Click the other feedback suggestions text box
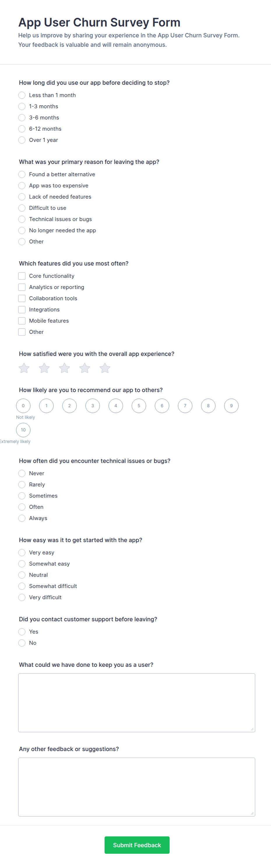 click(x=137, y=787)
